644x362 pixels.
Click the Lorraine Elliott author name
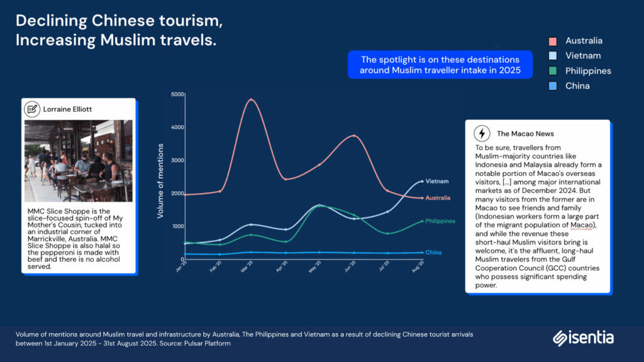tap(67, 109)
